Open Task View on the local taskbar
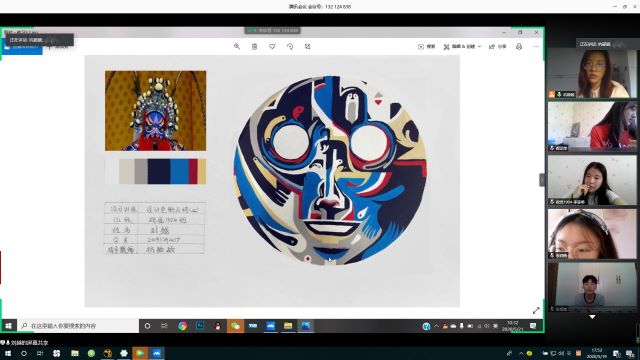This screenshot has height=360, width=640. 40,353
